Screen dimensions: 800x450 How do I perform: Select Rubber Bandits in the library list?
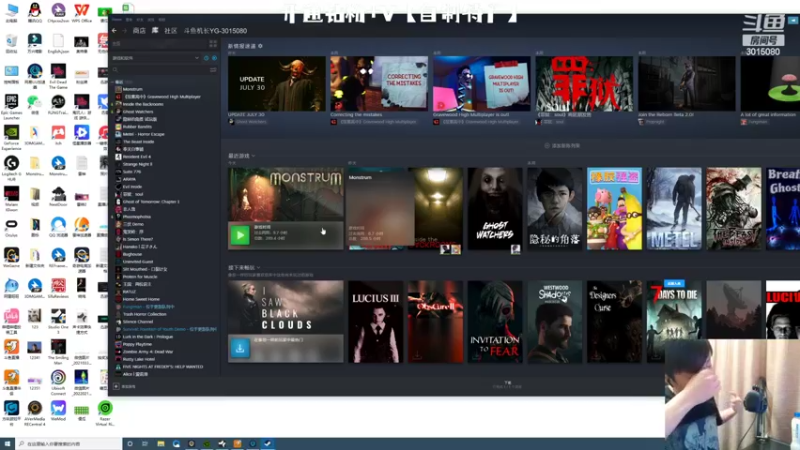point(137,127)
